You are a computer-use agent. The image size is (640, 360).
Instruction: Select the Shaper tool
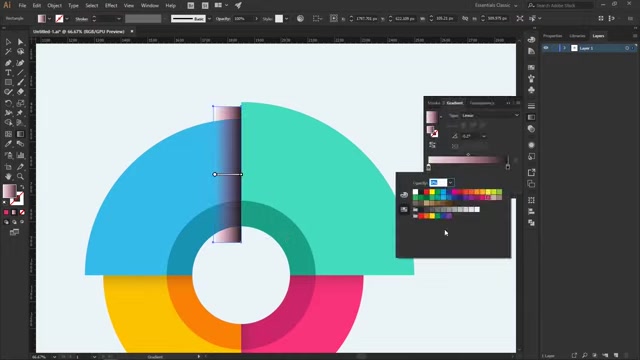[8, 92]
